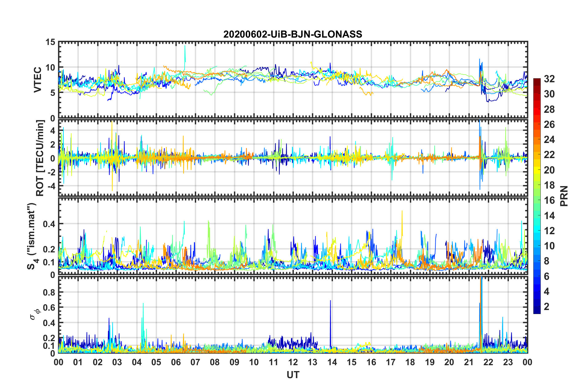
Task: Click the "05" hour tick on the UT axis
Action: (x=156, y=362)
